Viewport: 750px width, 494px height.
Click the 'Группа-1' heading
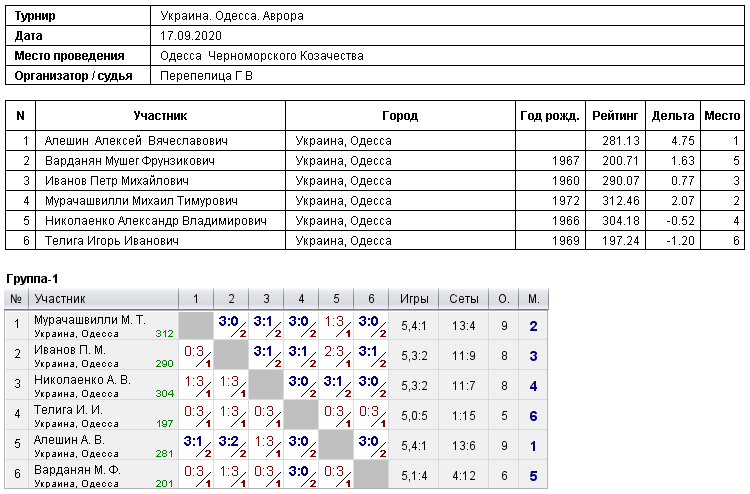(x=32, y=279)
